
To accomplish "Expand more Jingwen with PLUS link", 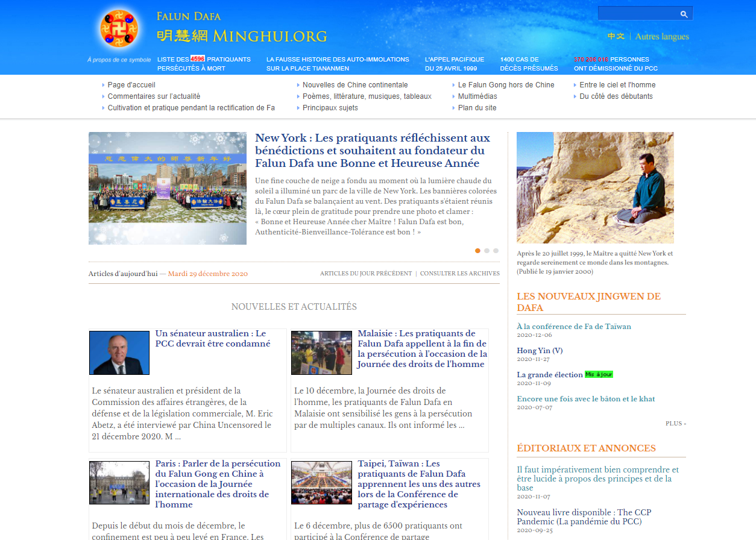I will point(675,424).
